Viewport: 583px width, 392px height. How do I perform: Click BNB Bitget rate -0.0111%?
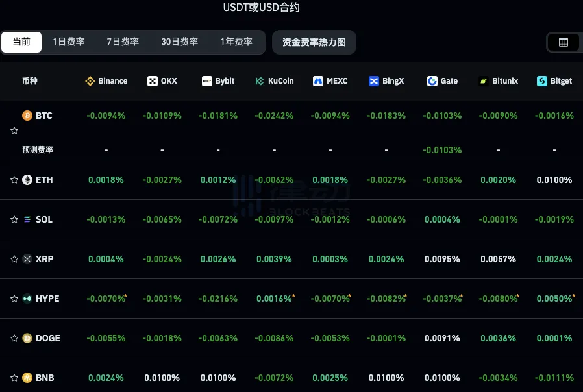pos(554,378)
